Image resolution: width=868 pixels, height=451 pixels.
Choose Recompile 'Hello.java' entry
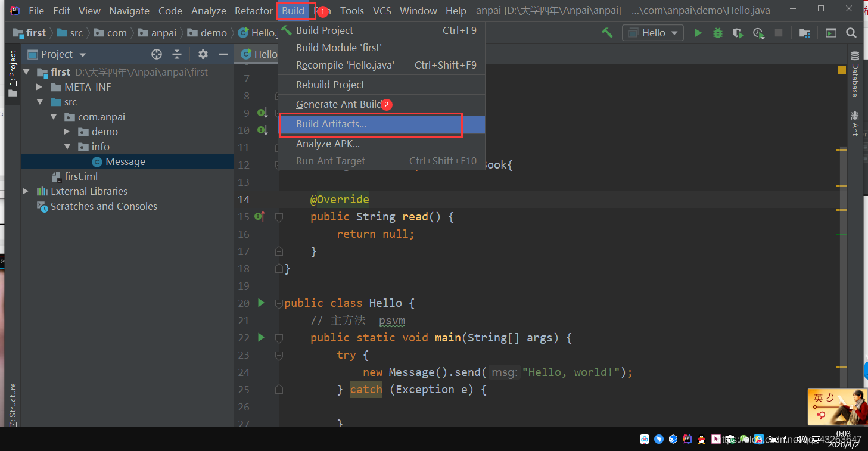pyautogui.click(x=381, y=65)
